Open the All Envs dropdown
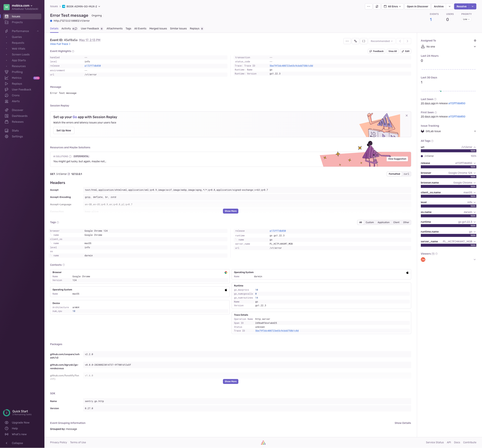The width and height of the screenshot is (482, 448). (392, 7)
